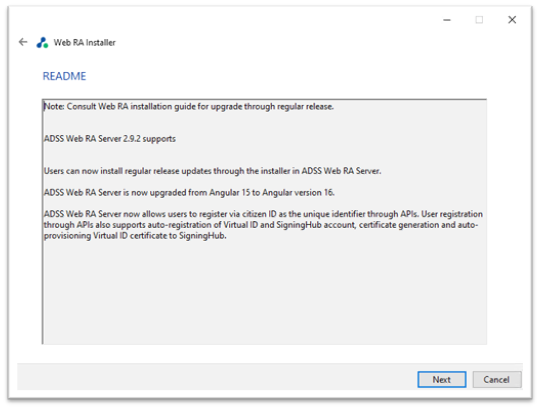Minimize the installer window
This screenshot has width=540, height=409.
click(447, 20)
